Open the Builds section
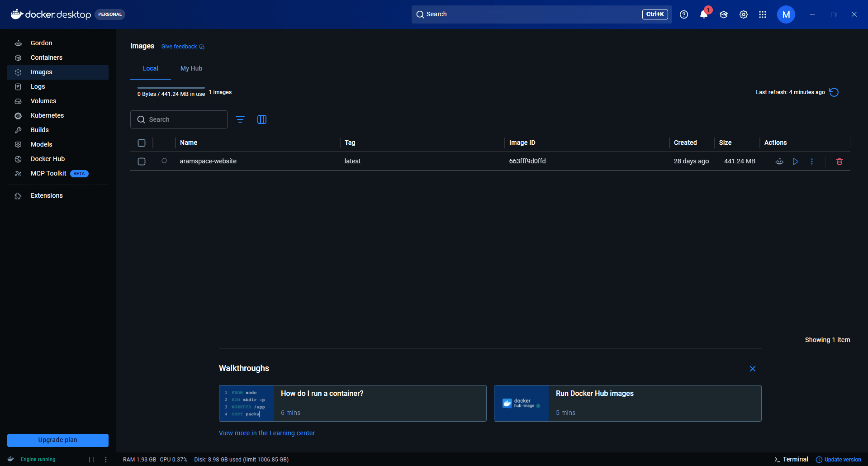Viewport: 868px width, 466px height. pyautogui.click(x=58, y=130)
